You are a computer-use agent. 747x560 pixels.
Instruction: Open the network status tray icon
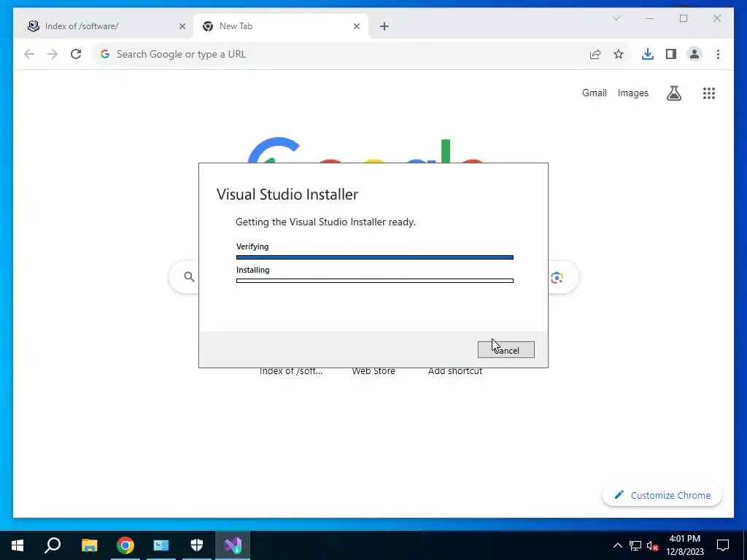(x=635, y=545)
